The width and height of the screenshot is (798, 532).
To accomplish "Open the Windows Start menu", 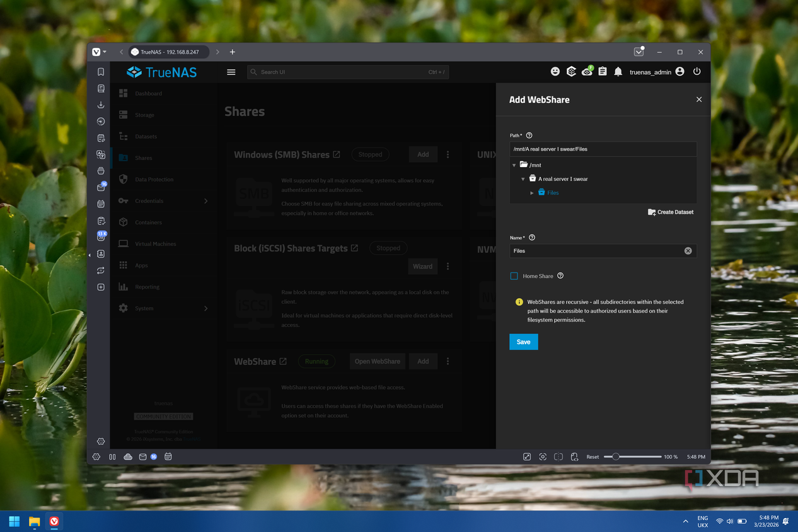I will point(14,521).
